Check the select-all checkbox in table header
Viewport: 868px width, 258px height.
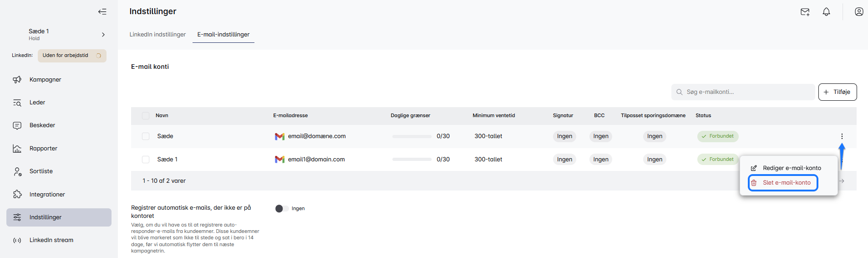pos(146,116)
